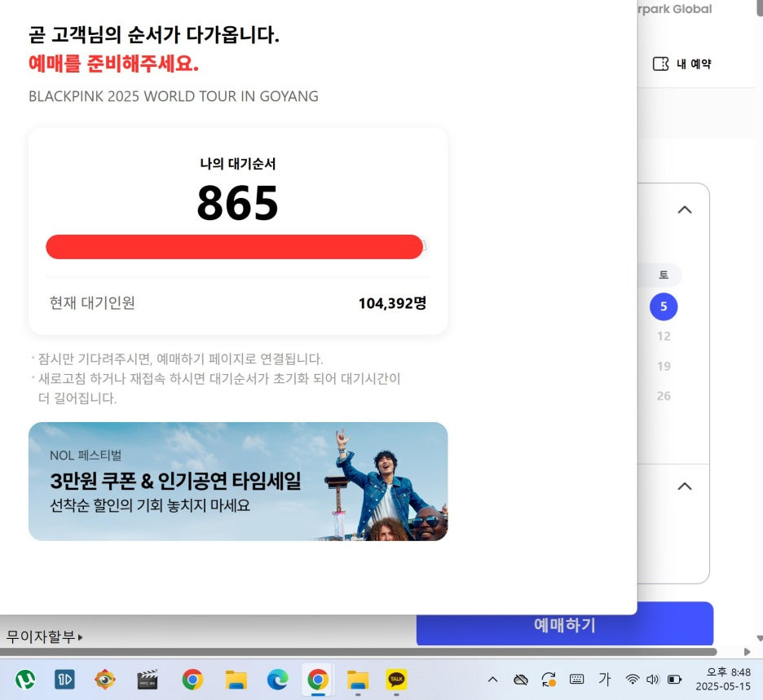The height and width of the screenshot is (700, 763).
Task: Click the red 예매를 준비해주세요 heading
Action: point(113,64)
